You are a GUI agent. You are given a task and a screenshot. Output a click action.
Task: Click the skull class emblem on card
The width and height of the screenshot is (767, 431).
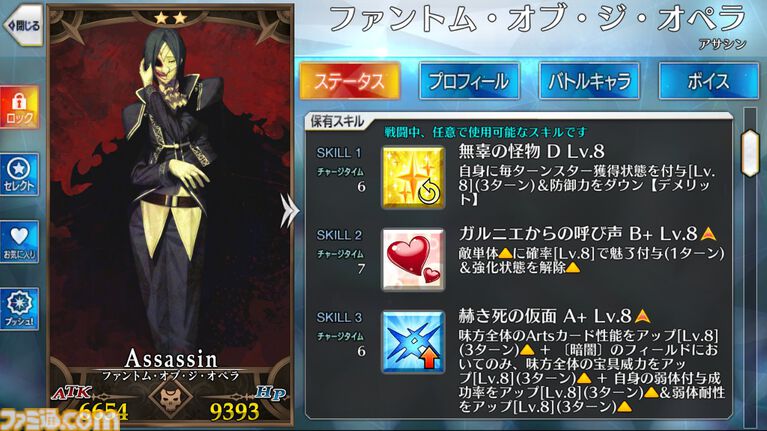[x=171, y=397]
